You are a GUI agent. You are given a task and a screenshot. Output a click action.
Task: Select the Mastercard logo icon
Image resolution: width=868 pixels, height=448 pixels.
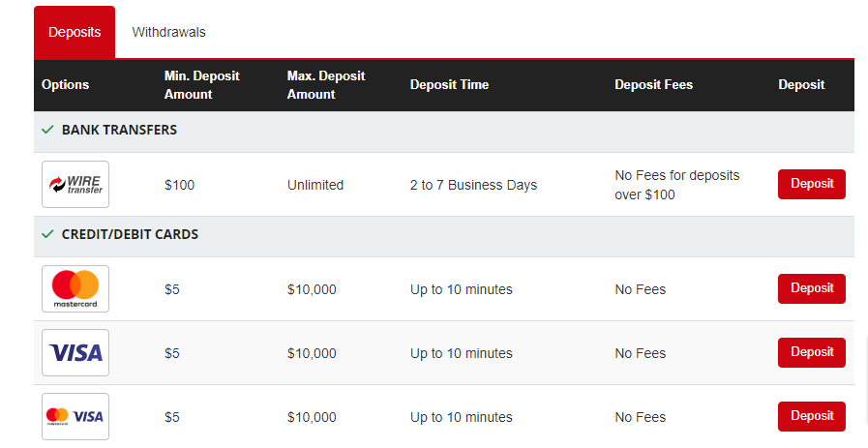click(x=75, y=288)
